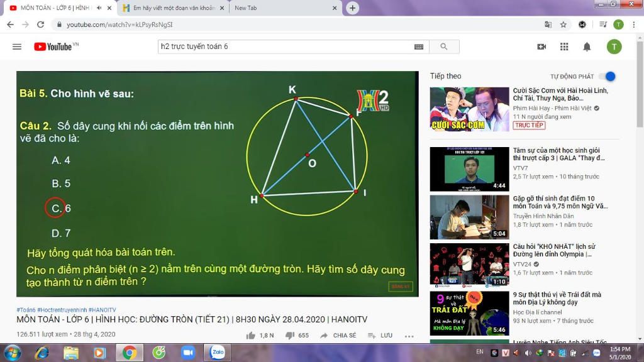
Task: Open Zalo from the taskbar
Action: pos(217,353)
